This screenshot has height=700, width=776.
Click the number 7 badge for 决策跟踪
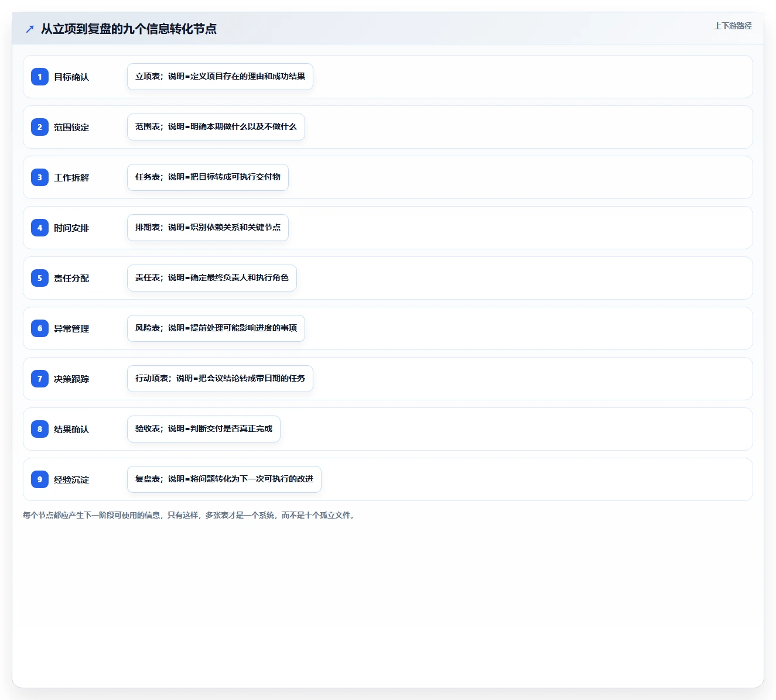[x=40, y=379]
